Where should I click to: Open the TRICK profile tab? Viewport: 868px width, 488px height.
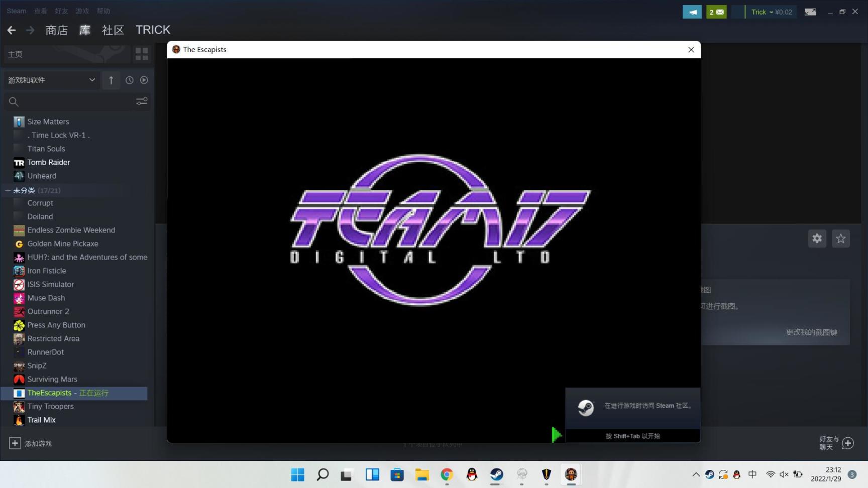(x=153, y=30)
